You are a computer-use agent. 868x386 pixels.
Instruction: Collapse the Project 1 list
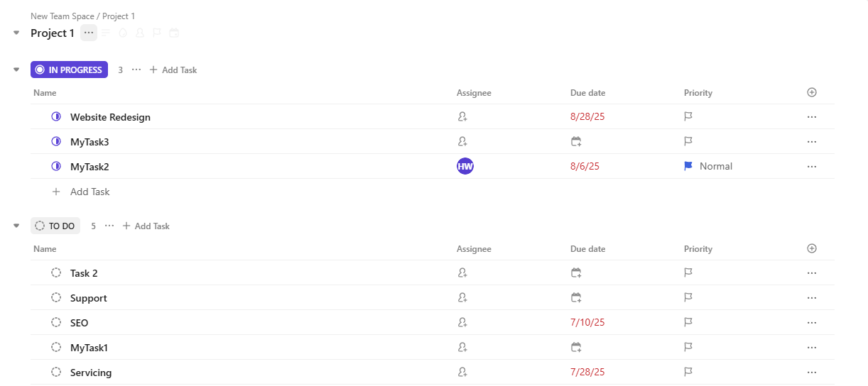(16, 33)
